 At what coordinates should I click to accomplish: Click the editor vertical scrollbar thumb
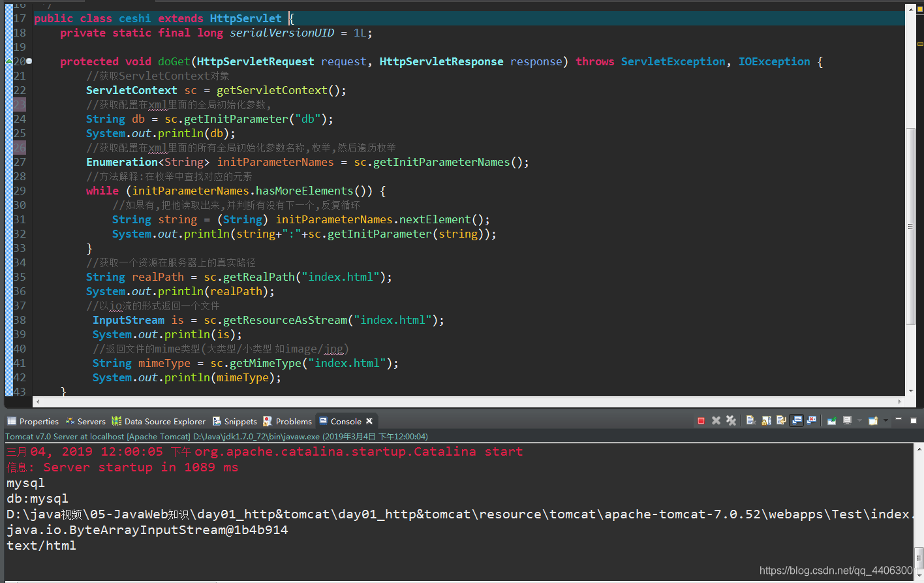click(x=910, y=227)
